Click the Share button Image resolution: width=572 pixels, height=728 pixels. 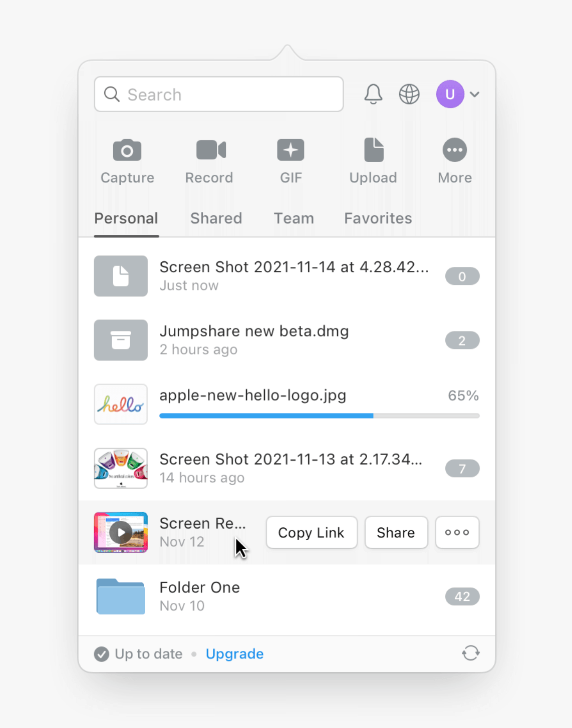coord(396,532)
